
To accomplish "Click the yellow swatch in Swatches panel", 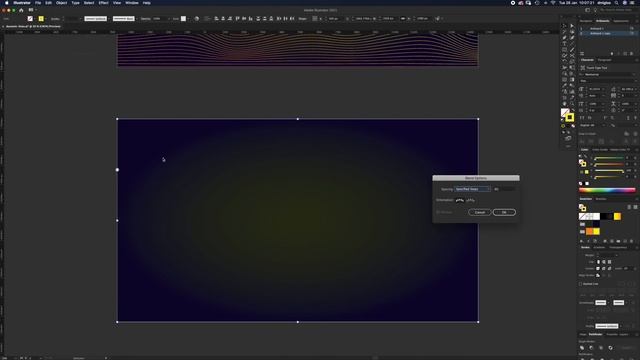I will (x=596, y=231).
